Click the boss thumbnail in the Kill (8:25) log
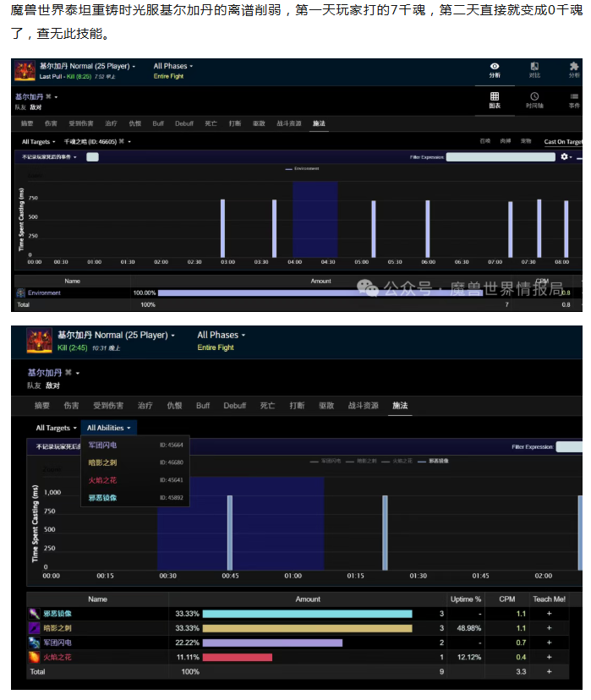Screen dimensions: 591x700 pos(25,70)
